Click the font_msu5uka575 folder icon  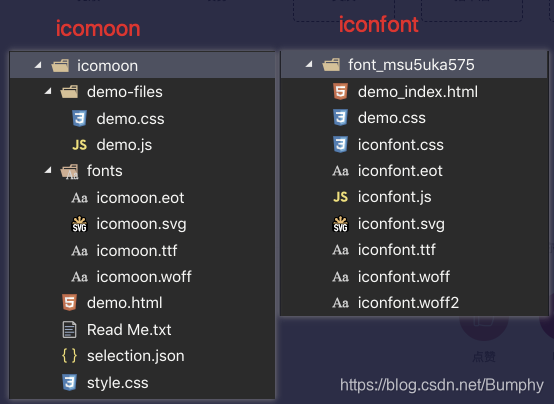(331, 65)
